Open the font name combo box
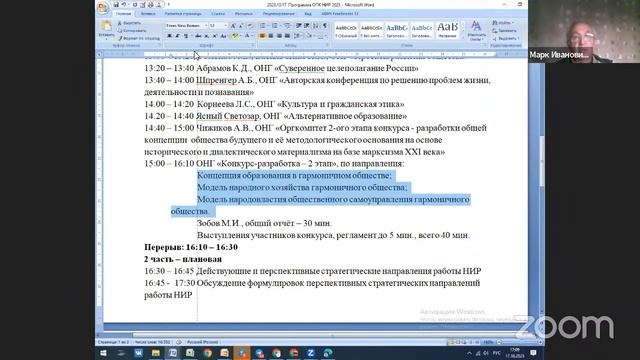The image size is (640, 360). click(x=187, y=26)
